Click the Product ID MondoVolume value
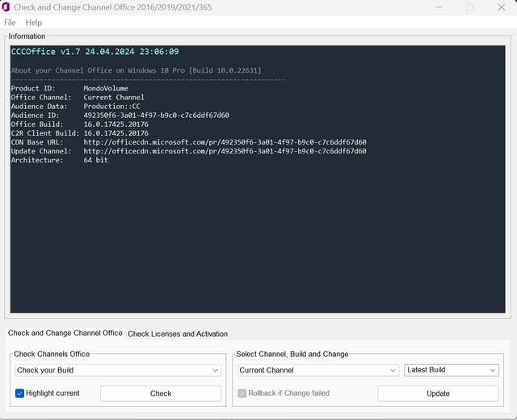 tap(106, 88)
